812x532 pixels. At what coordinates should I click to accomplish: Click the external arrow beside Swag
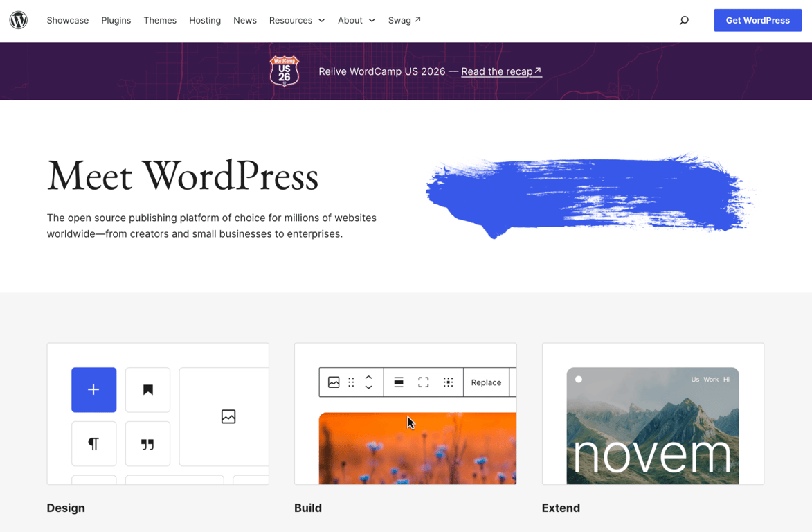pyautogui.click(x=418, y=19)
